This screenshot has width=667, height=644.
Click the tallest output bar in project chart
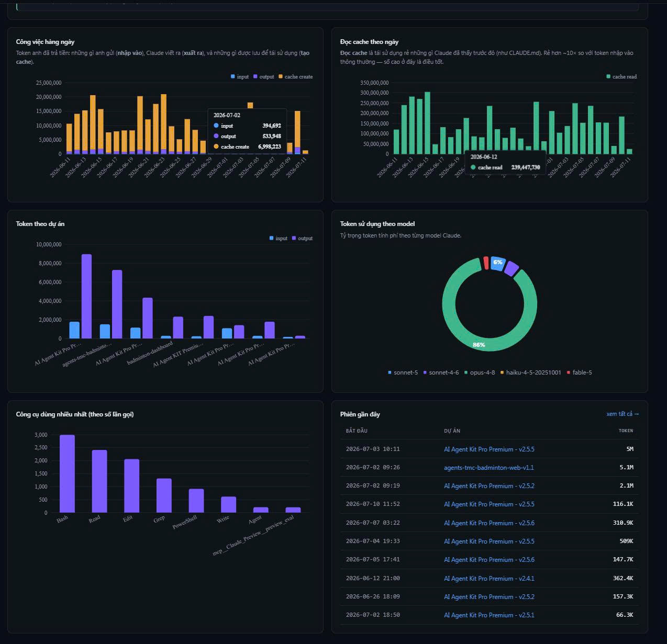(86, 296)
